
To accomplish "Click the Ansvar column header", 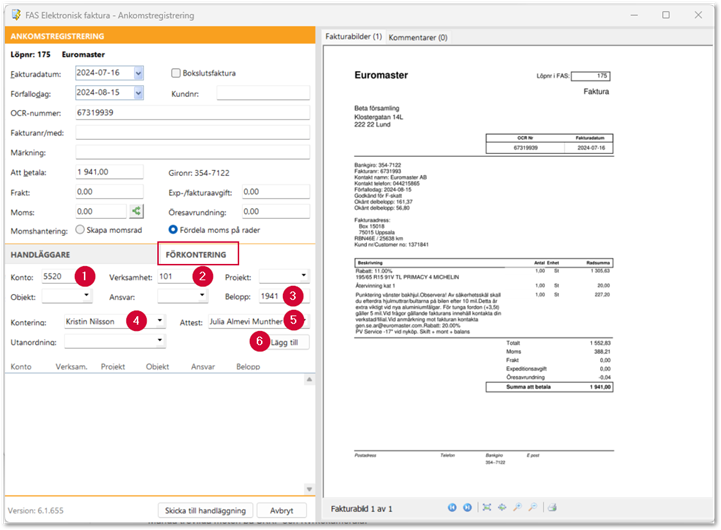I will click(203, 366).
